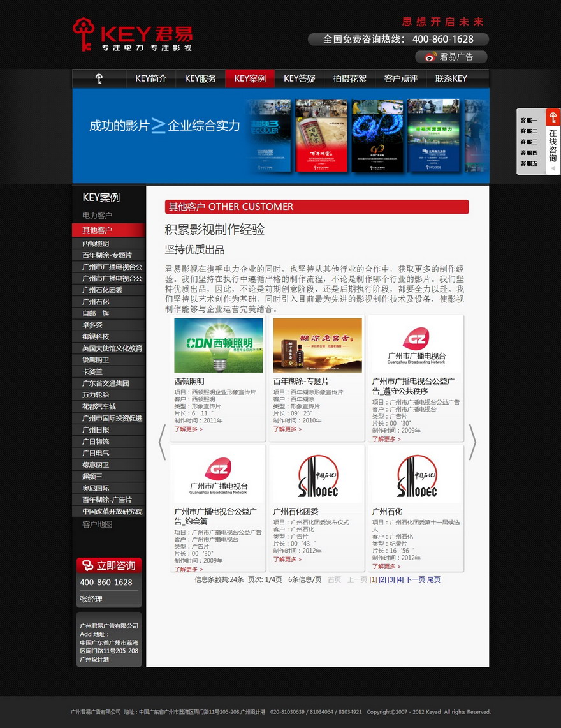Open the GZ logo thumbnail for 约会篇
Screen dimensions: 561x728
click(x=219, y=475)
